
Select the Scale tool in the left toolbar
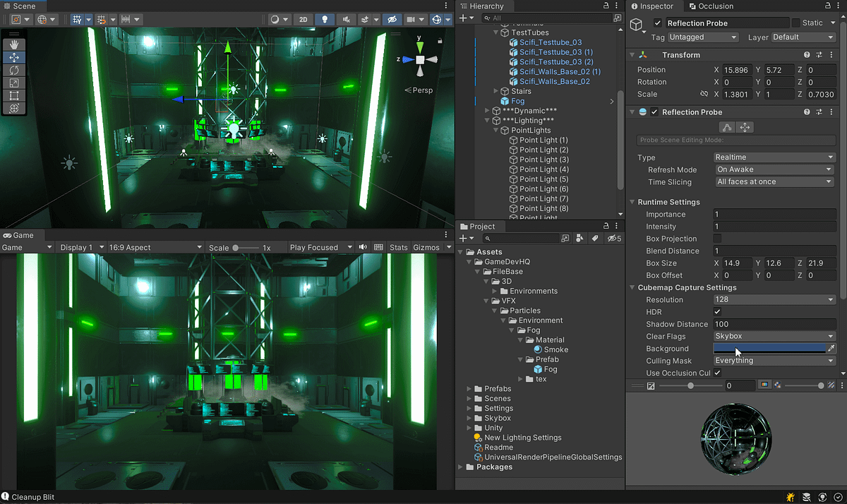tap(14, 82)
